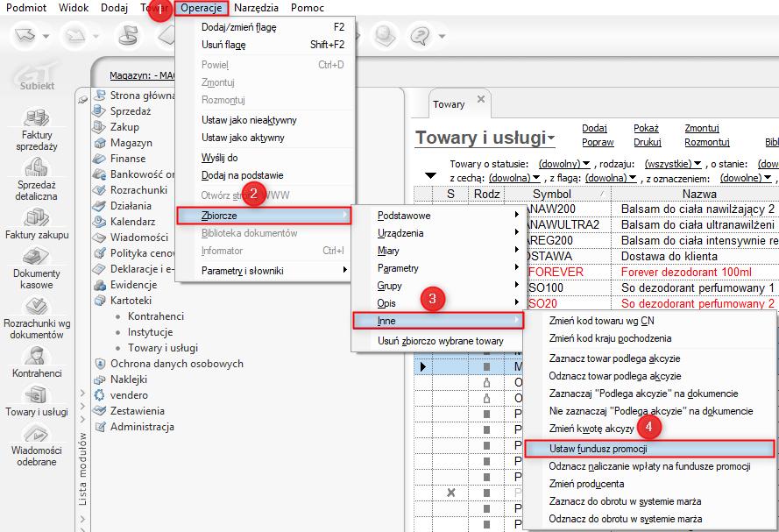Select Magazyn in the module tree
The height and width of the screenshot is (532, 779).
[x=131, y=143]
